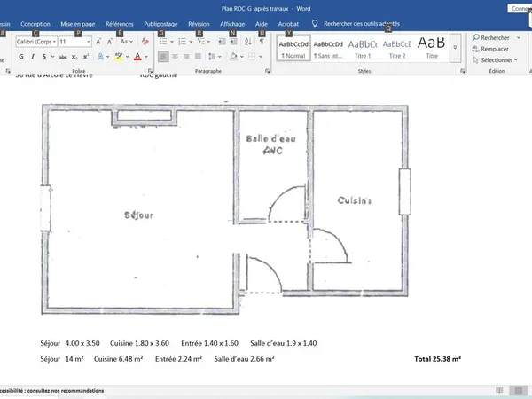Open the Mise en page tab
532x399 pixels.
tap(78, 24)
